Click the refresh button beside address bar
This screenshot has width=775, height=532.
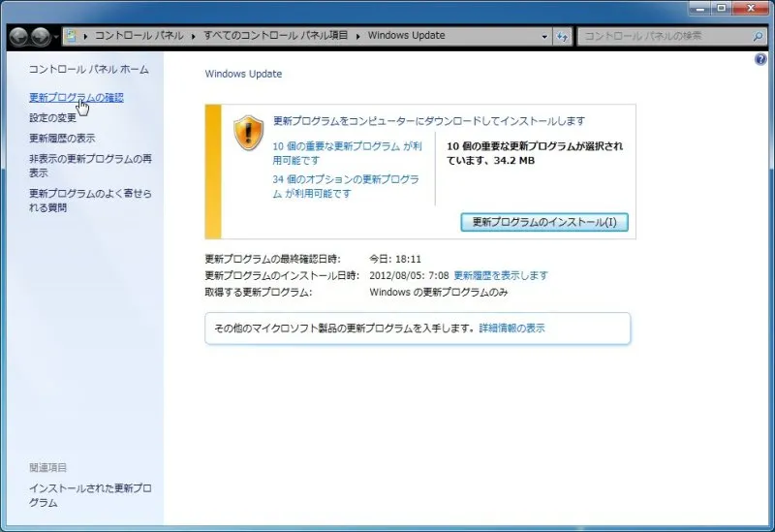[562, 37]
